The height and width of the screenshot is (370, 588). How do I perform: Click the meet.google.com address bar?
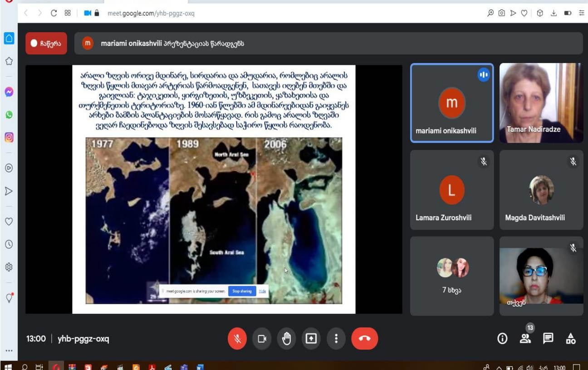pos(151,13)
